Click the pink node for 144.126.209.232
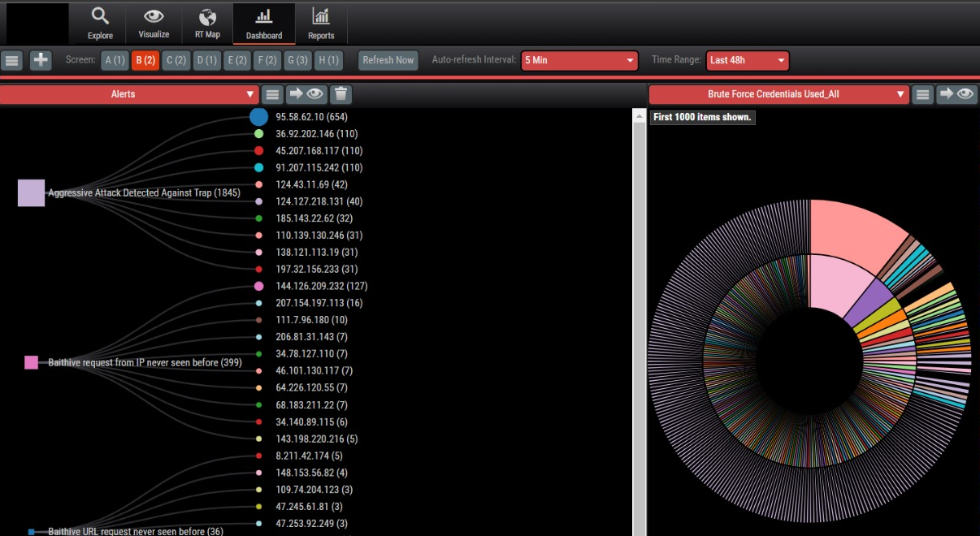 coord(258,286)
